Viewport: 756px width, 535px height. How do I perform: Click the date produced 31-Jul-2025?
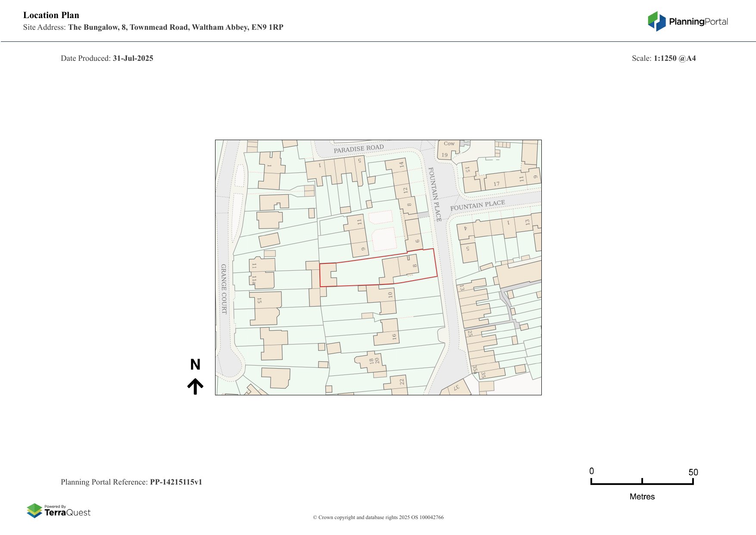133,58
